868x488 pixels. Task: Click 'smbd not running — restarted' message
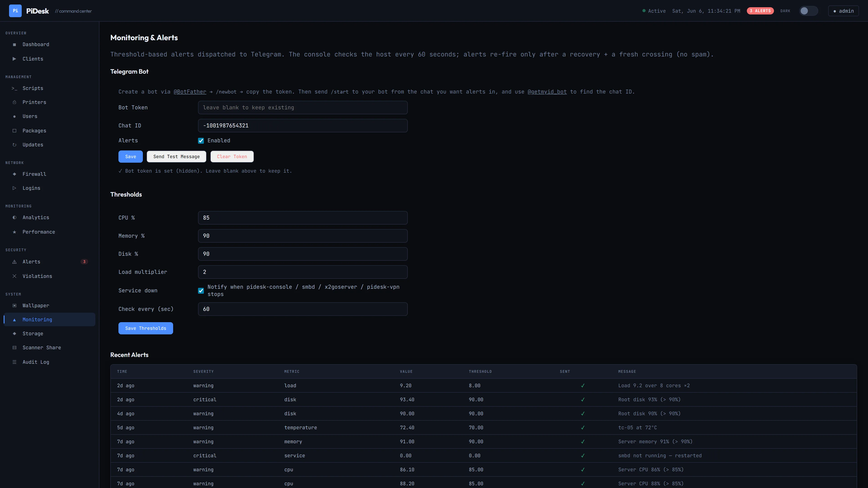(x=660, y=456)
